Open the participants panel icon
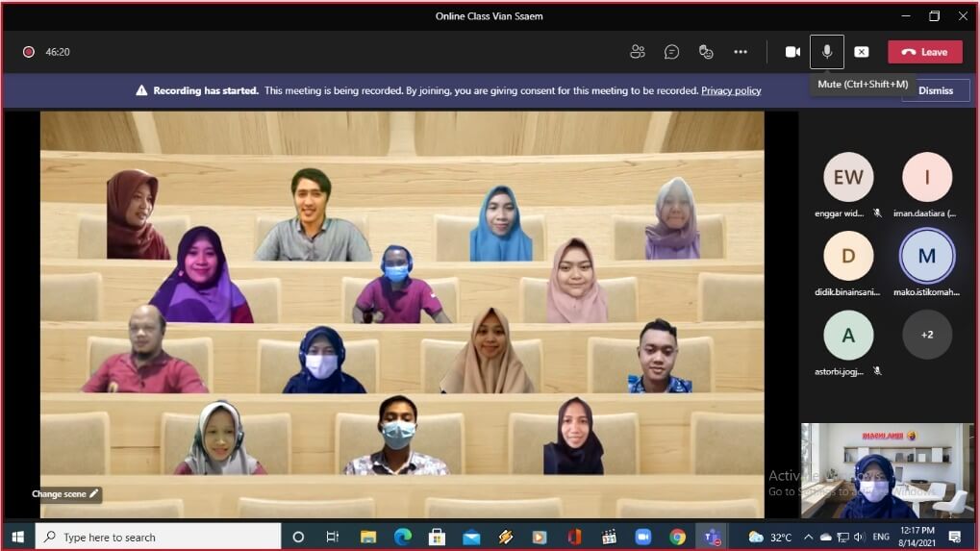980x551 pixels. pyautogui.click(x=638, y=52)
